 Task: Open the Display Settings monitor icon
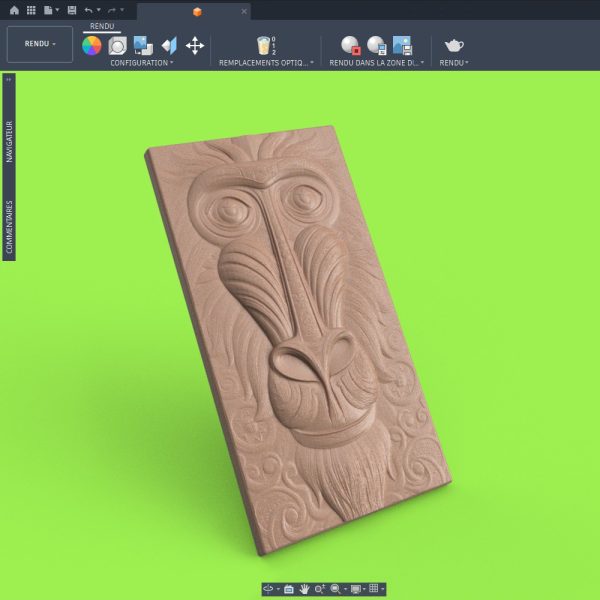(355, 589)
